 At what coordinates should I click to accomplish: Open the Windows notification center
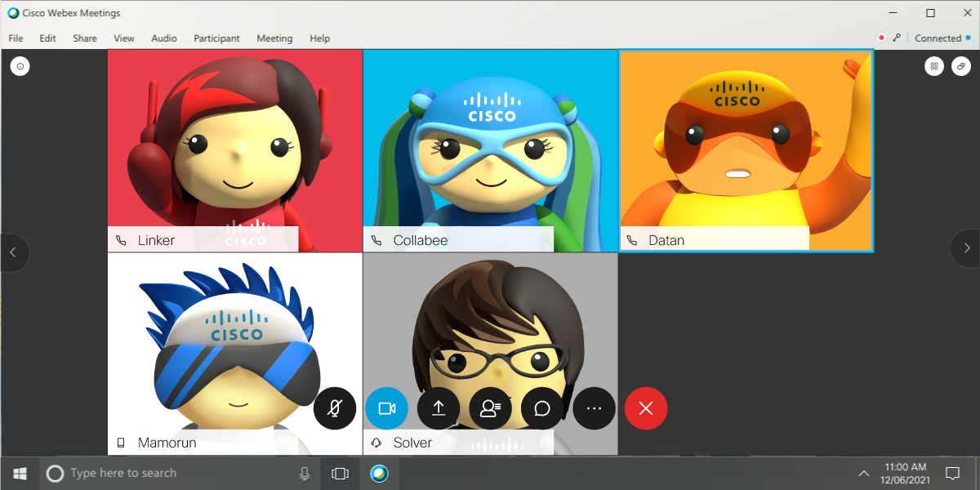click(x=952, y=473)
